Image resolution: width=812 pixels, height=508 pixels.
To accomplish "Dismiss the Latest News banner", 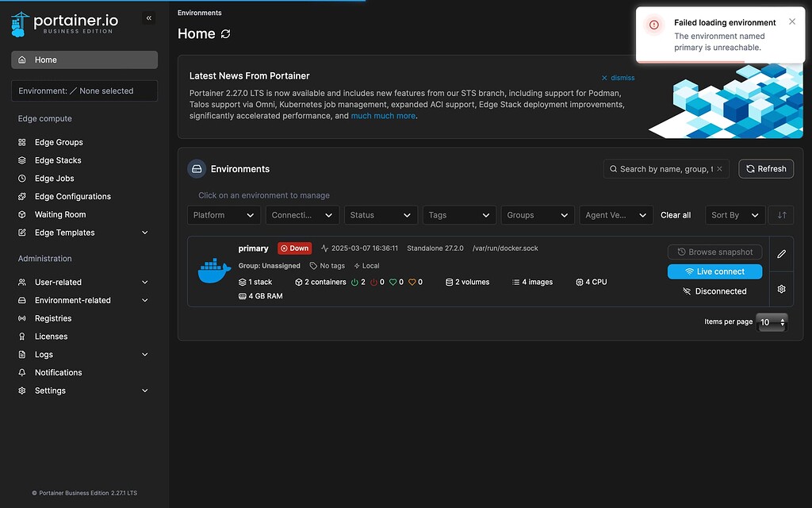I will click(618, 78).
